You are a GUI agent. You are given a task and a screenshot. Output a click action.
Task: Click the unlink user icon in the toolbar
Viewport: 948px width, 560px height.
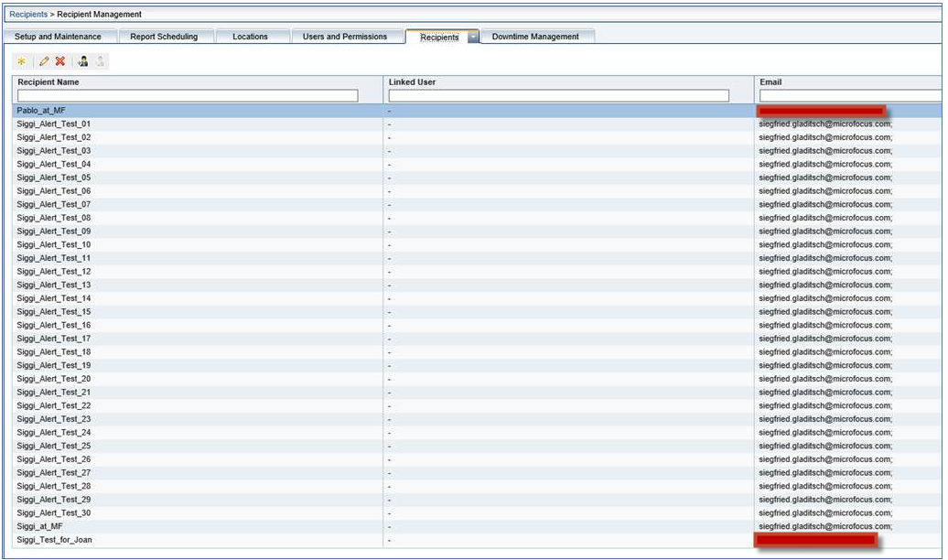coord(99,60)
